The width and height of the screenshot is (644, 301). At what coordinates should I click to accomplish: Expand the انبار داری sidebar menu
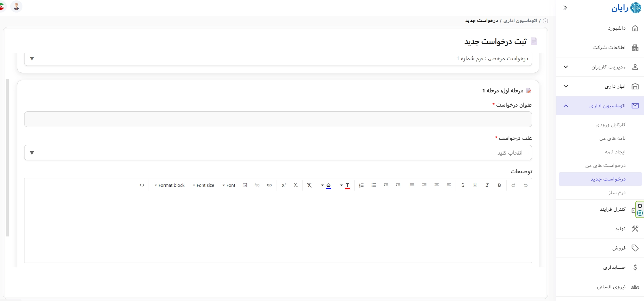600,86
